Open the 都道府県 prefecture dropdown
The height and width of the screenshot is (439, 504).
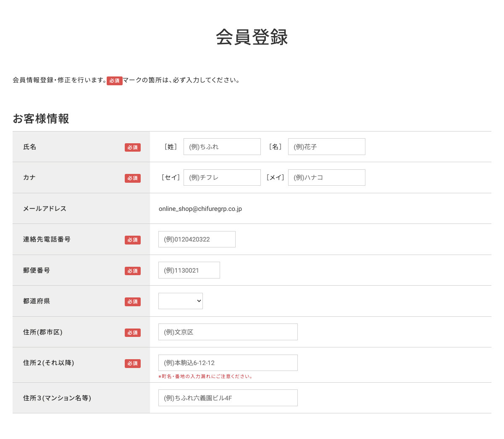(181, 301)
